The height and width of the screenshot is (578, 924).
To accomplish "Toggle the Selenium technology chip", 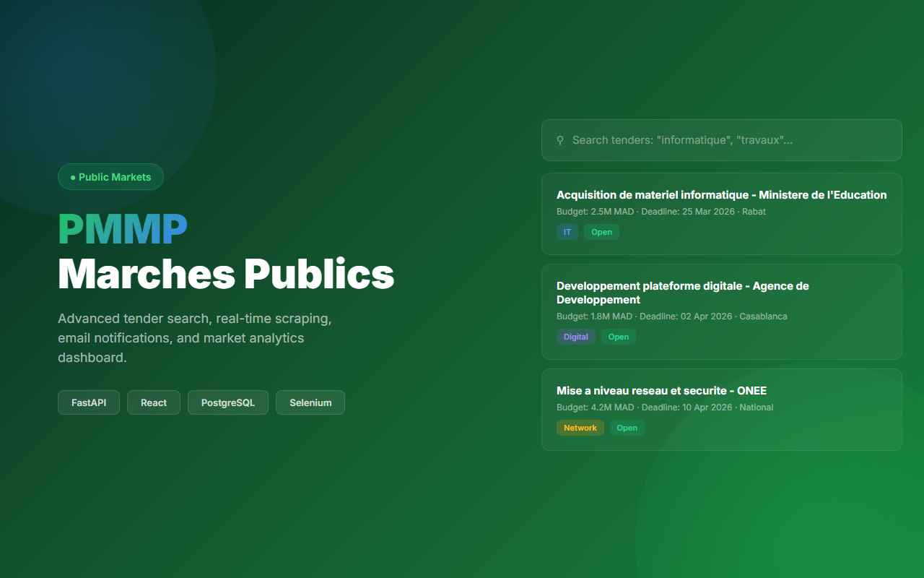I will [310, 402].
